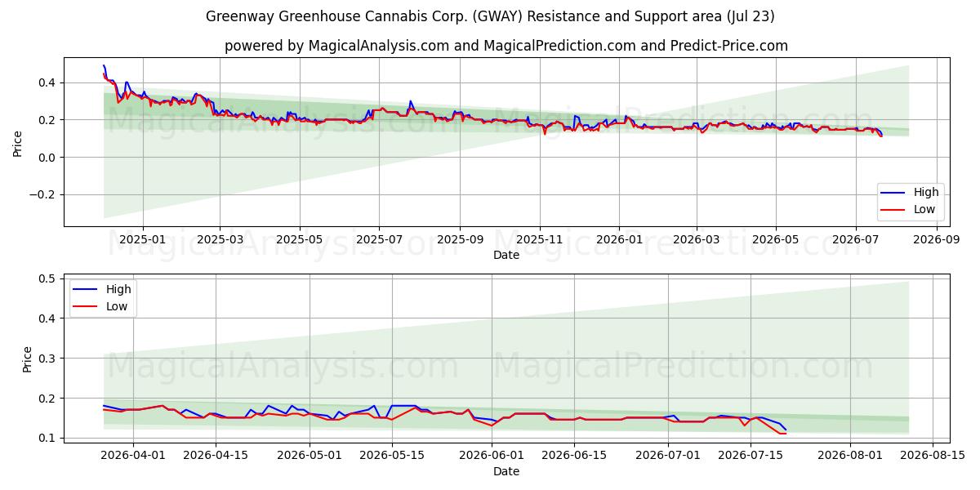Click the '2026-04-01' tick label
Viewport: 980px width, 490px height.
point(133,456)
